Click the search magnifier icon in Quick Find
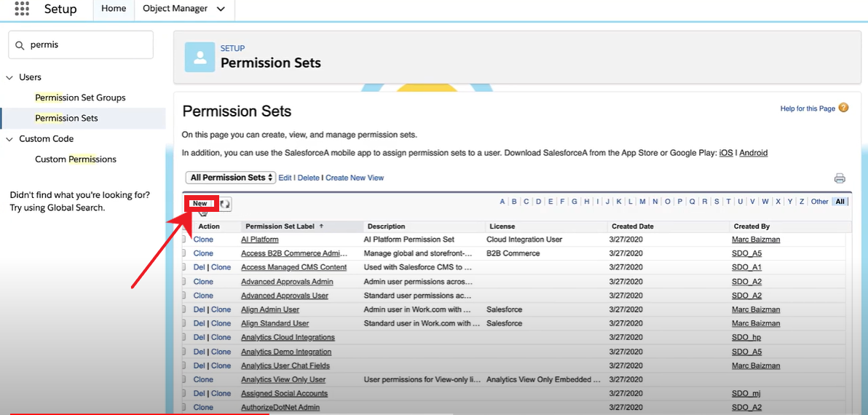 pos(20,45)
